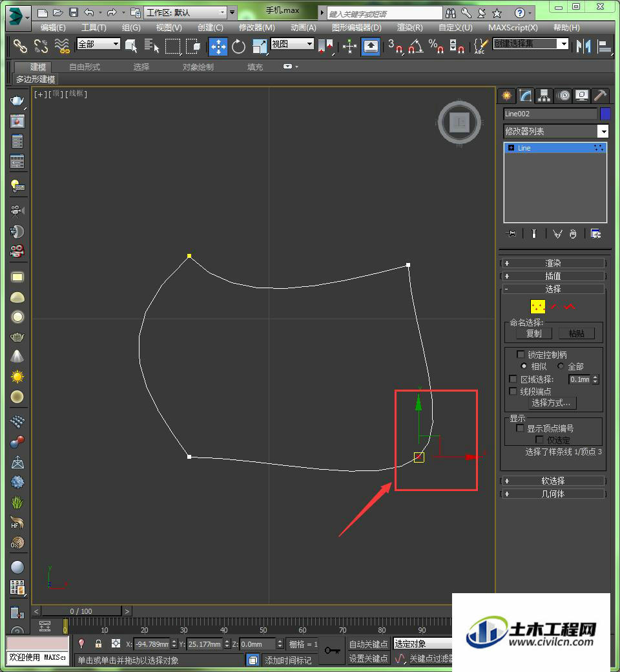Open the Hierarchy panel tab
This screenshot has width=620, height=672.
[x=544, y=95]
